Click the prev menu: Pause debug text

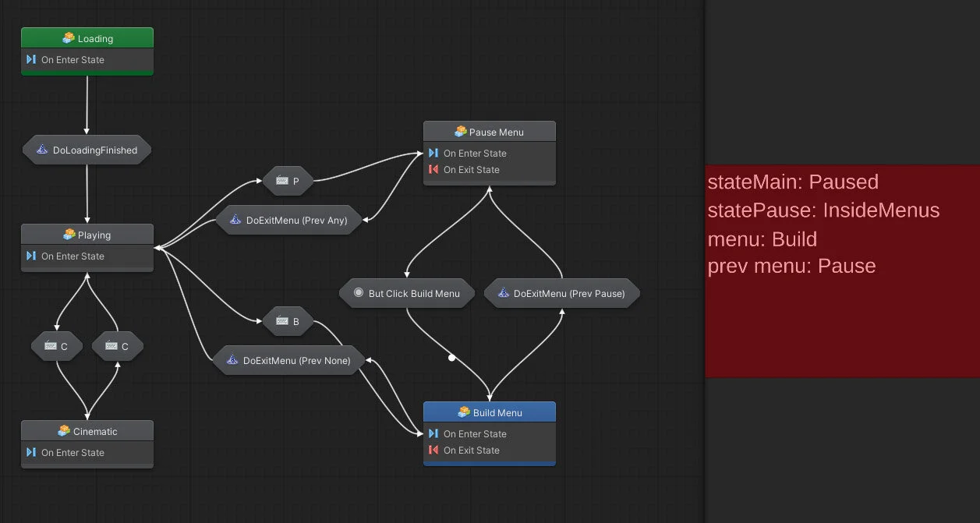791,266
